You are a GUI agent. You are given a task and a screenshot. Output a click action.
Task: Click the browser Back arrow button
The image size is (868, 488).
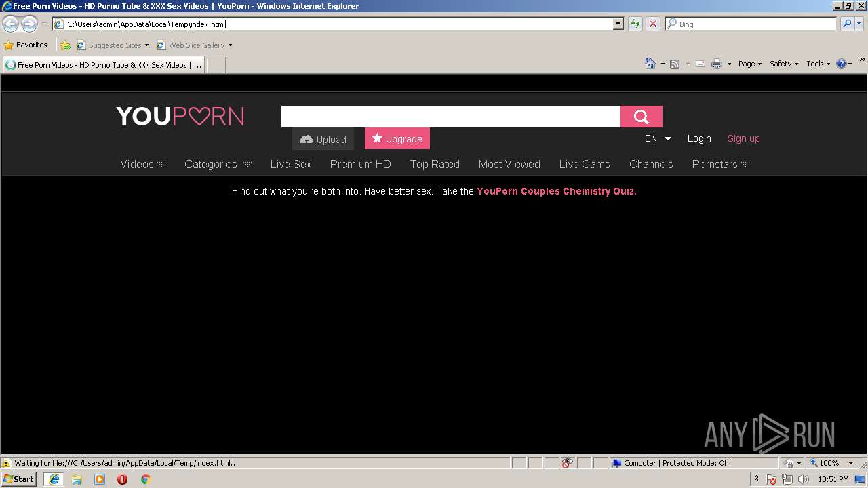click(10, 24)
